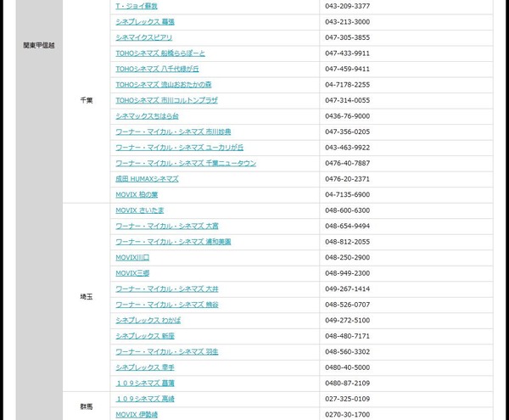Select phone number 0436-76-9000

pos(347,116)
